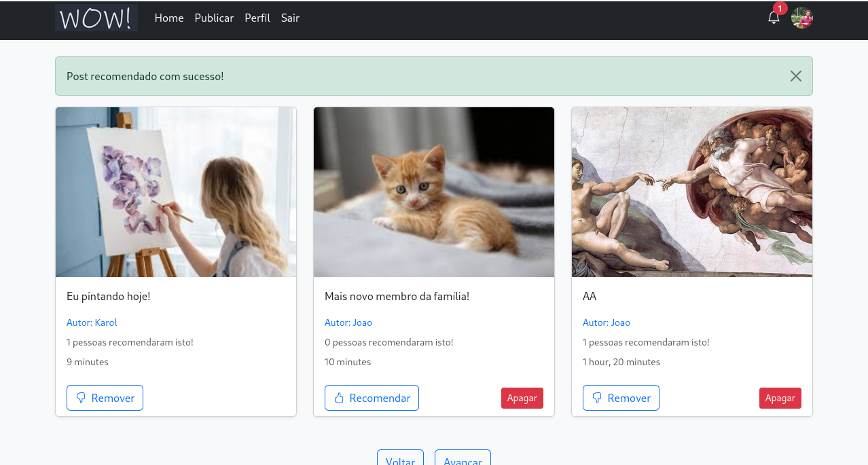Viewport: 868px width, 465px height.
Task: Open the user avatar in the navbar
Action: click(802, 18)
